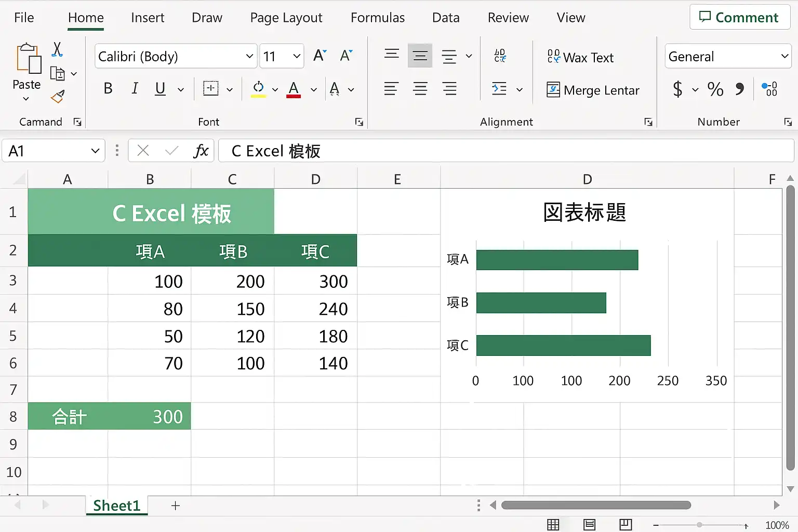Screen dimensions: 798x532
Task: Expand the General number format dropdown
Action: [728, 56]
